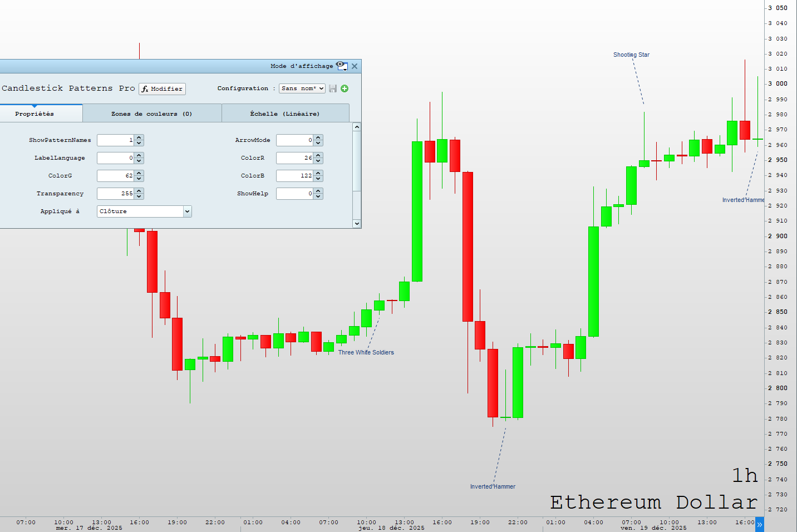Switch to Zones de couleurs tab
797x532 pixels.
pos(151,114)
